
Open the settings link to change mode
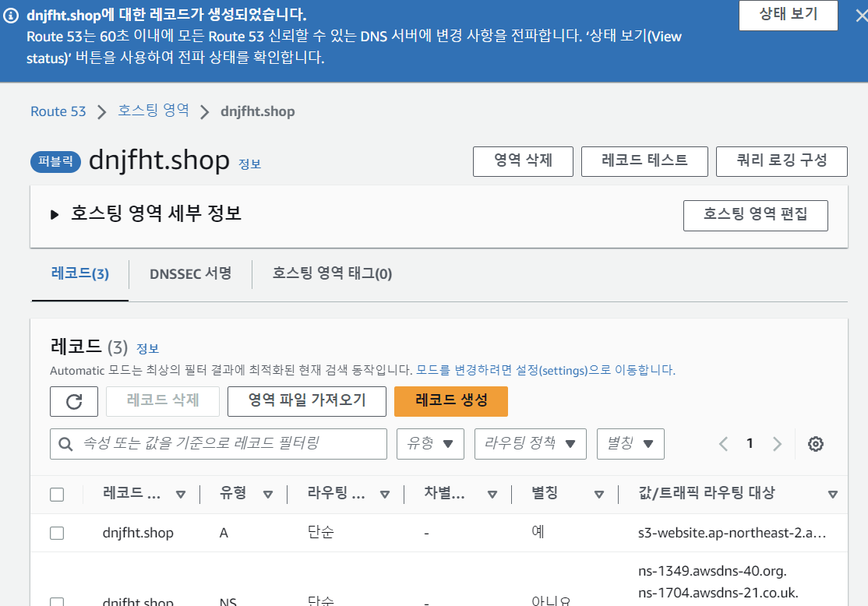(x=545, y=370)
